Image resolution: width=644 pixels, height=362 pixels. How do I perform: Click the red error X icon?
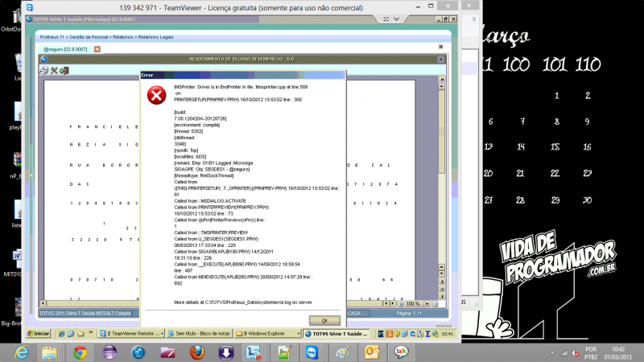point(156,95)
